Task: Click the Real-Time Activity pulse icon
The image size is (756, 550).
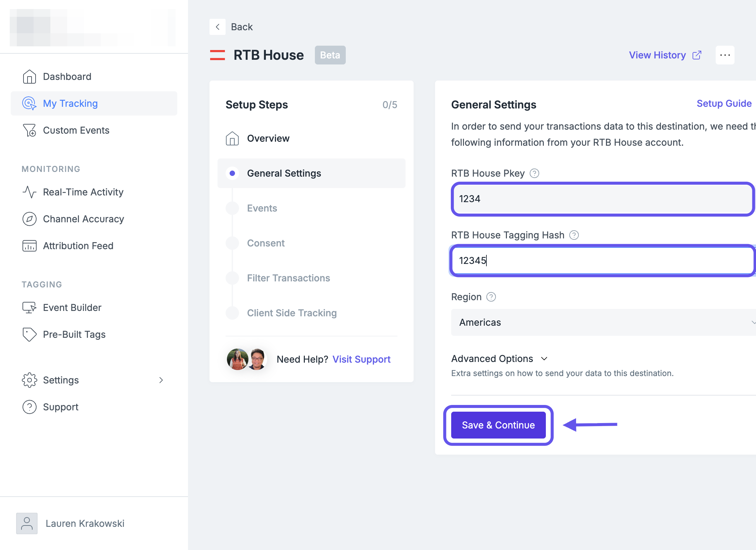Action: point(29,192)
